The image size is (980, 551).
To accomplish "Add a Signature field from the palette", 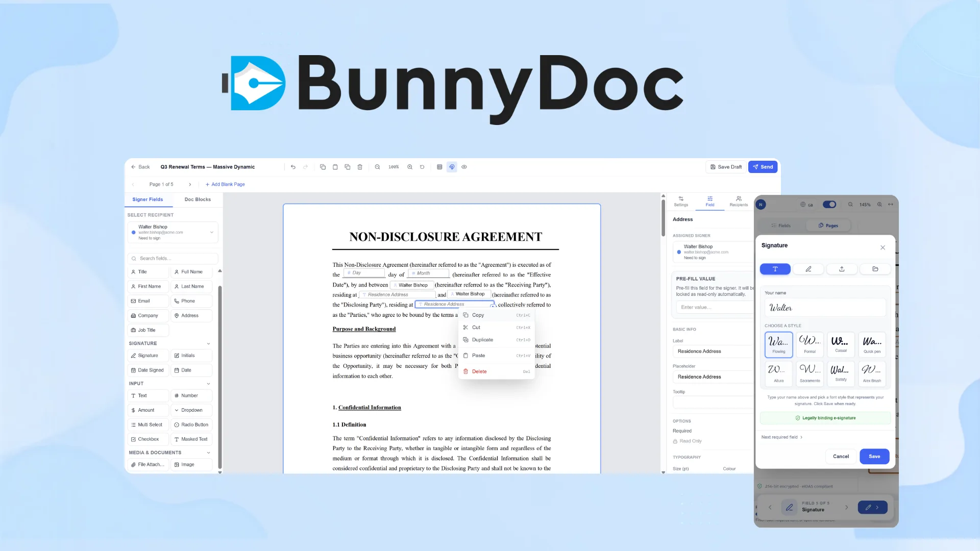I will [x=148, y=356].
